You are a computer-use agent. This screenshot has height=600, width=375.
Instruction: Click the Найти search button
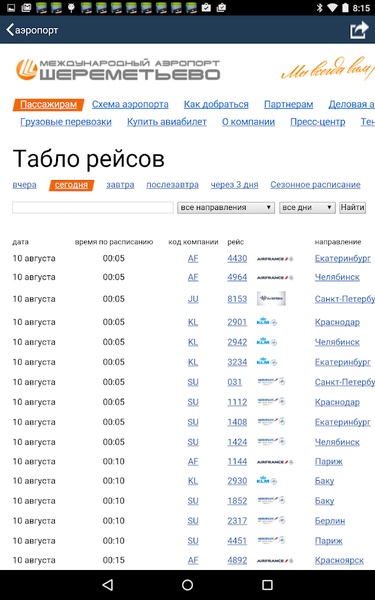coord(352,207)
